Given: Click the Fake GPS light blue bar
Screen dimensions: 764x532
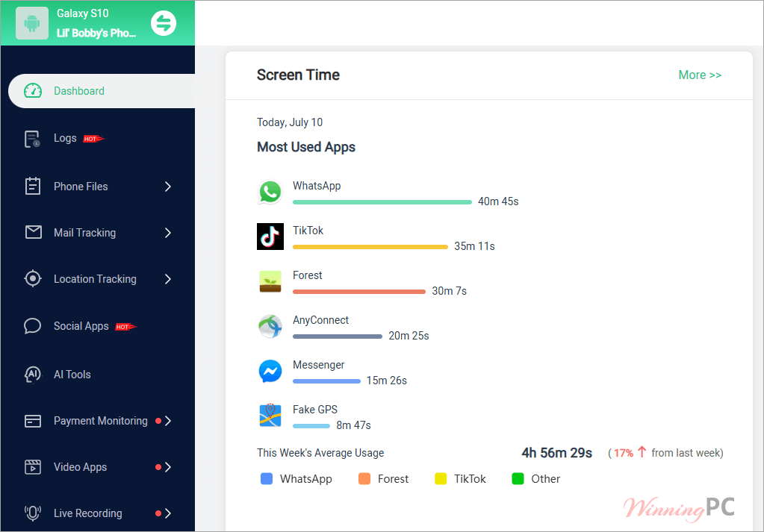Looking at the screenshot, I should 311,426.
